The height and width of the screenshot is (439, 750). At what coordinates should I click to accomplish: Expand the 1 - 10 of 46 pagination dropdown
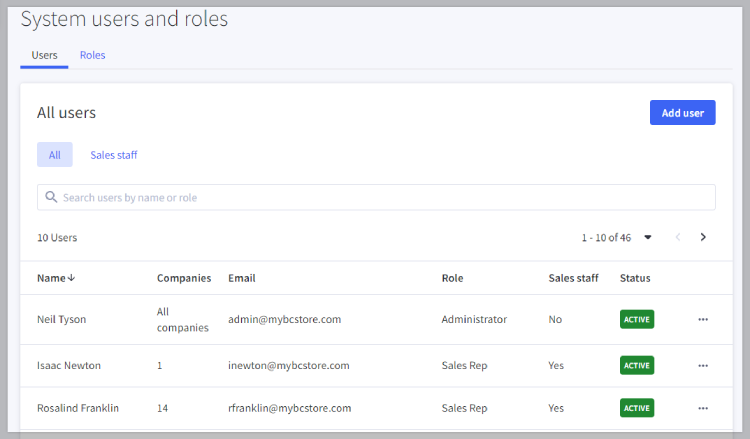648,237
